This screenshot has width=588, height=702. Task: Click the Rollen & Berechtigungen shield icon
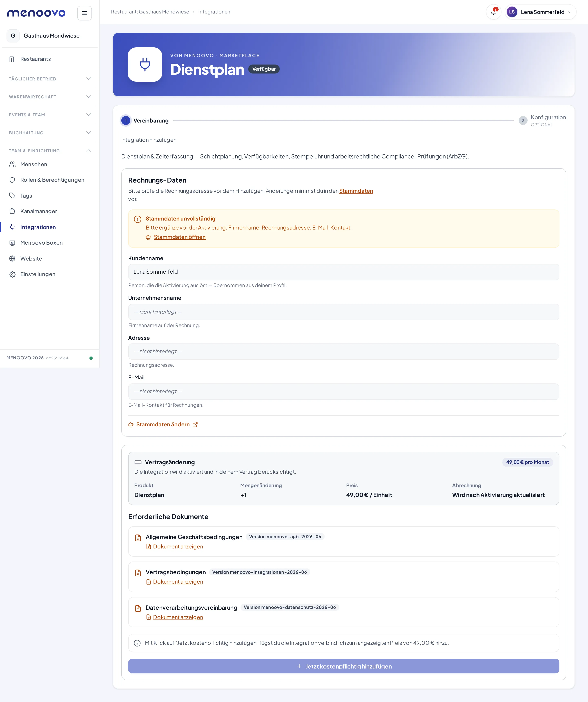(x=12, y=180)
